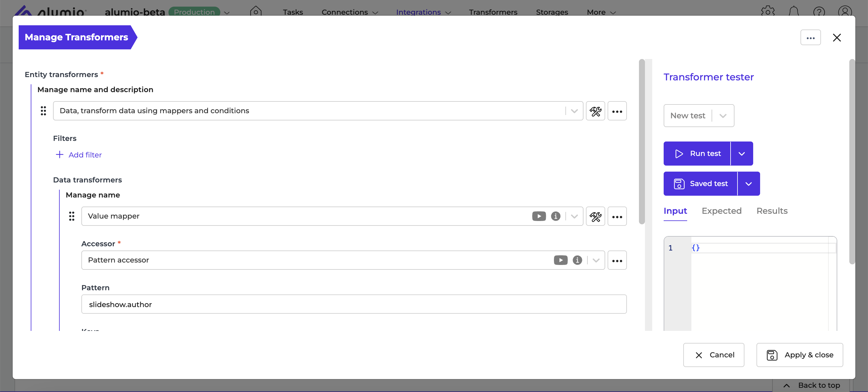Click the Production environment badge
Image resolution: width=868 pixels, height=392 pixels.
194,12
